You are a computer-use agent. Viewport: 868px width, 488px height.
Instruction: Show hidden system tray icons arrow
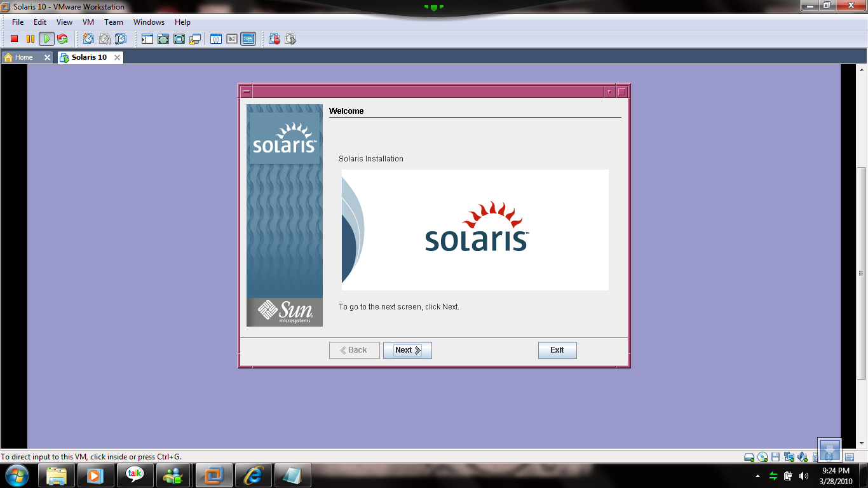point(757,476)
